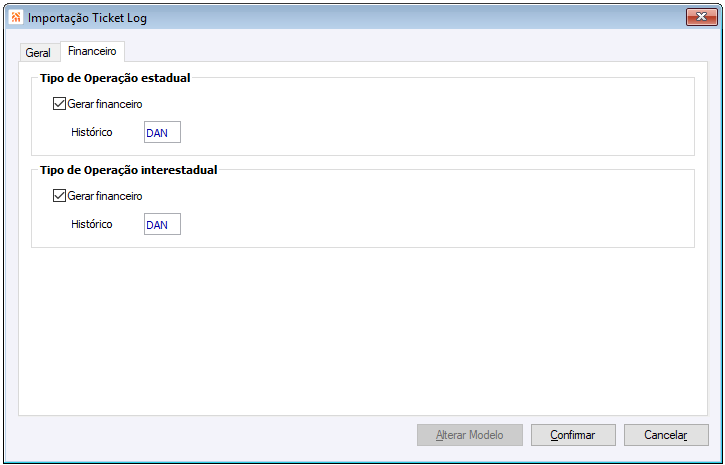Click the Histórico field under operação estadual
Viewport: 725px width, 465px height.
click(x=162, y=132)
